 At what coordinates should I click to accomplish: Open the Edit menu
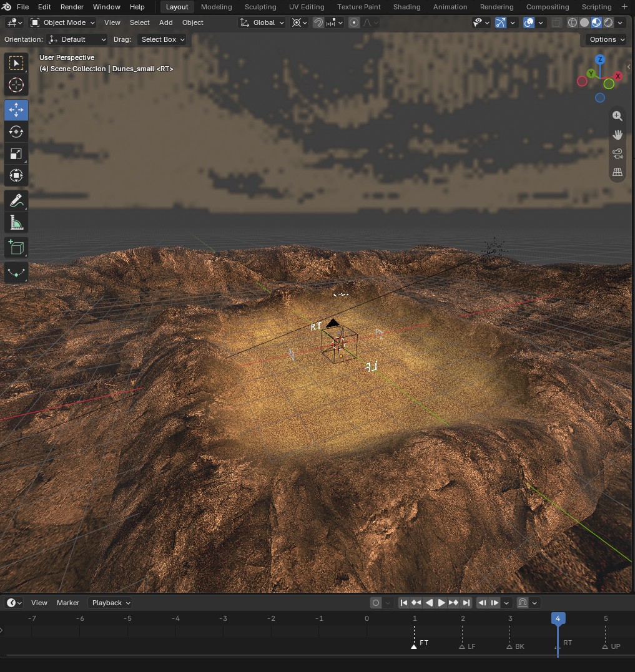(x=44, y=7)
